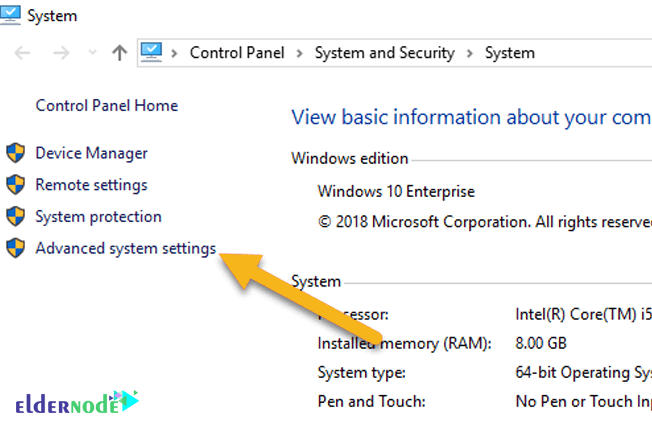Open Advanced system settings

(126, 248)
